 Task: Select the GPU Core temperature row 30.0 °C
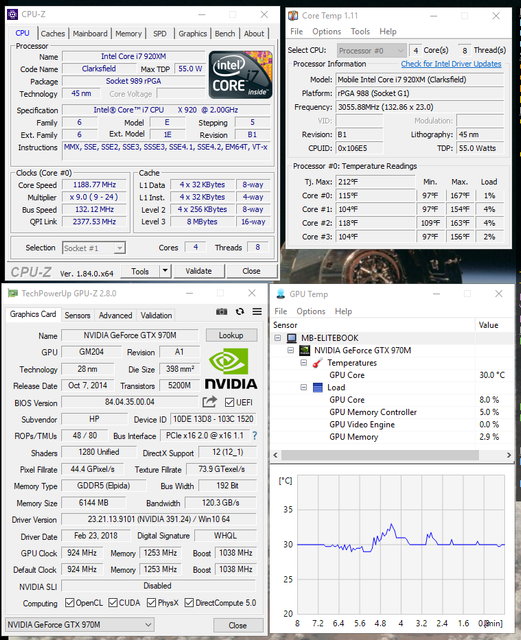point(391,375)
